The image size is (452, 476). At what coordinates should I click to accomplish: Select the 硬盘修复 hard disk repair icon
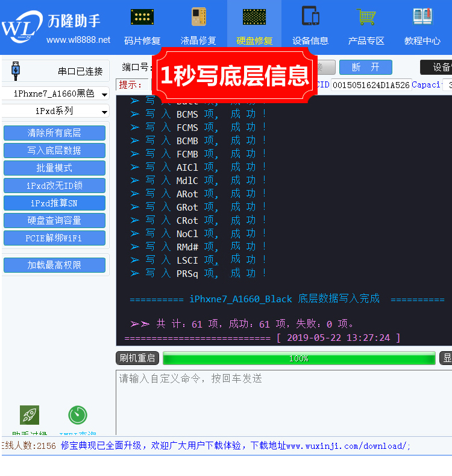[254, 17]
